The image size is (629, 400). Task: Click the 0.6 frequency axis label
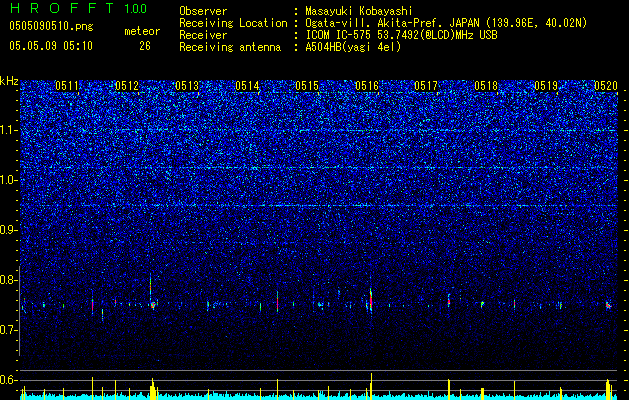pos(9,380)
